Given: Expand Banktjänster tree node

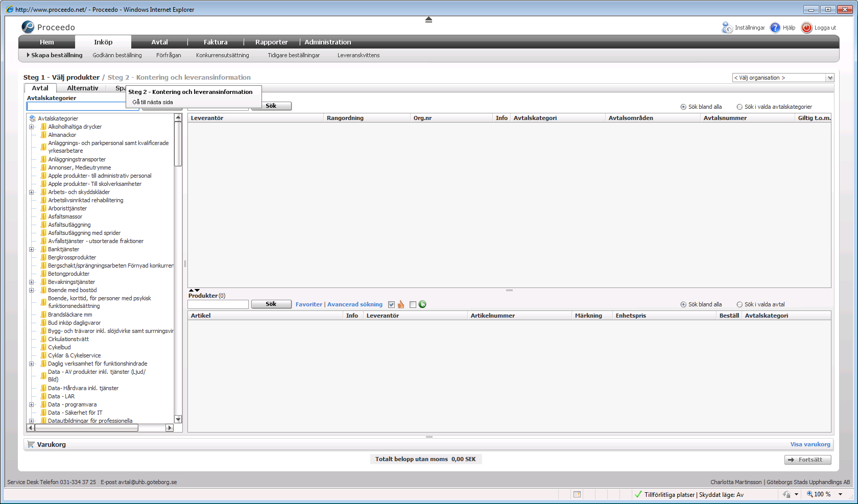Looking at the screenshot, I should point(32,249).
